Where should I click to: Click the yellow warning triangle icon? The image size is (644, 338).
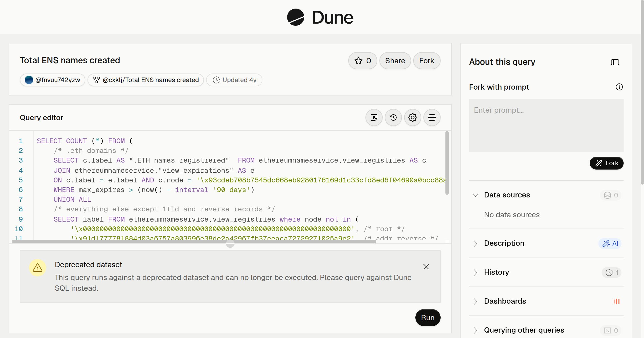(38, 268)
